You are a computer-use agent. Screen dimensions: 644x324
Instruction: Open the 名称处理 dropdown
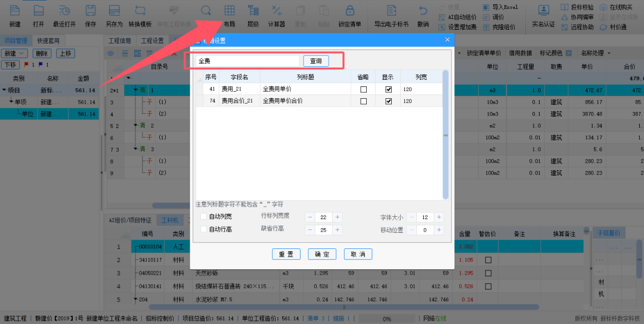click(x=595, y=53)
